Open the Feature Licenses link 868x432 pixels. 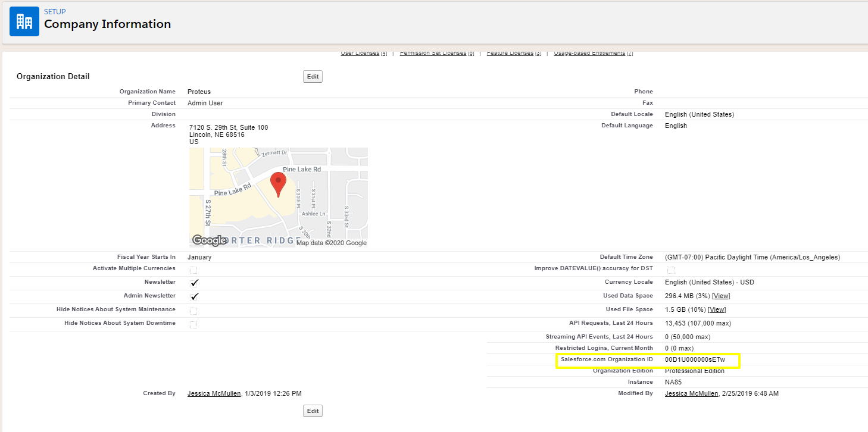coord(510,53)
